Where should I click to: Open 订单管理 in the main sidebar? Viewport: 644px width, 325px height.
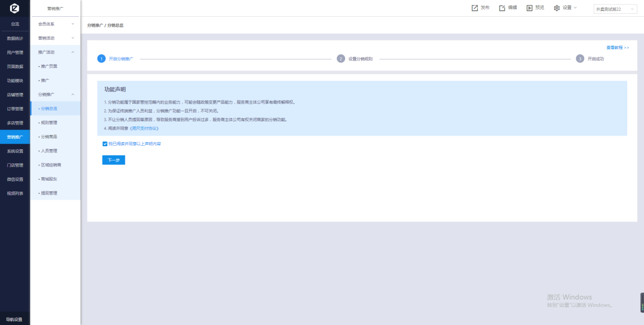[x=15, y=109]
